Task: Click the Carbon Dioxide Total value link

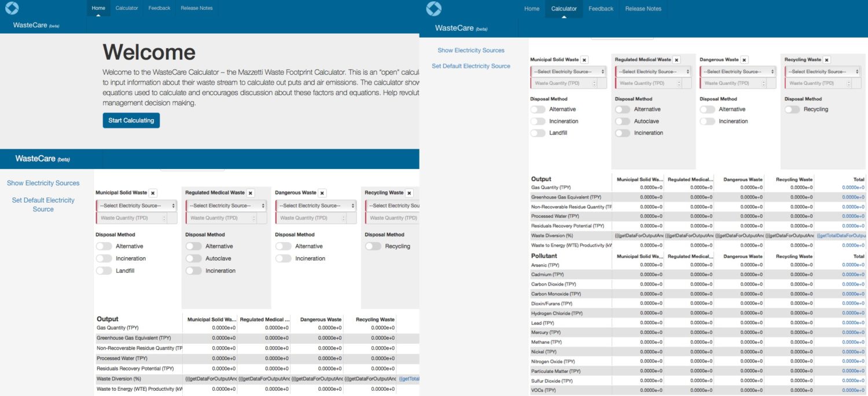Action: coord(853,284)
